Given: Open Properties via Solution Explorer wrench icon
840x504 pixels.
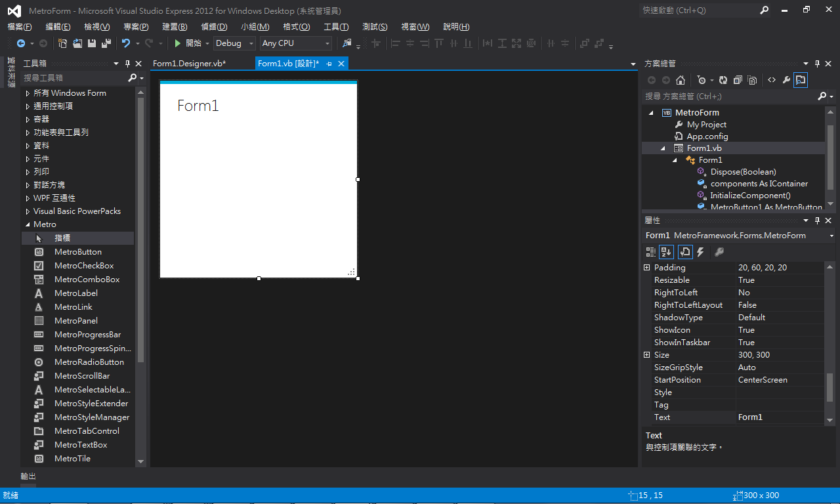Looking at the screenshot, I should [786, 80].
